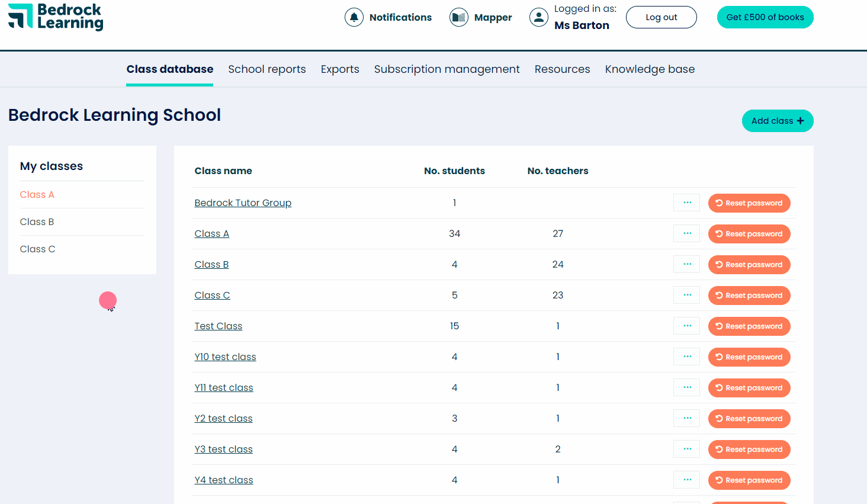Click the Add class button
The image size is (867, 504).
tap(778, 121)
